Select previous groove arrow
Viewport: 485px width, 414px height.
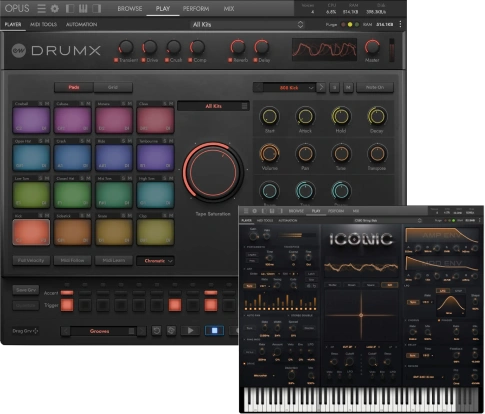click(65, 331)
